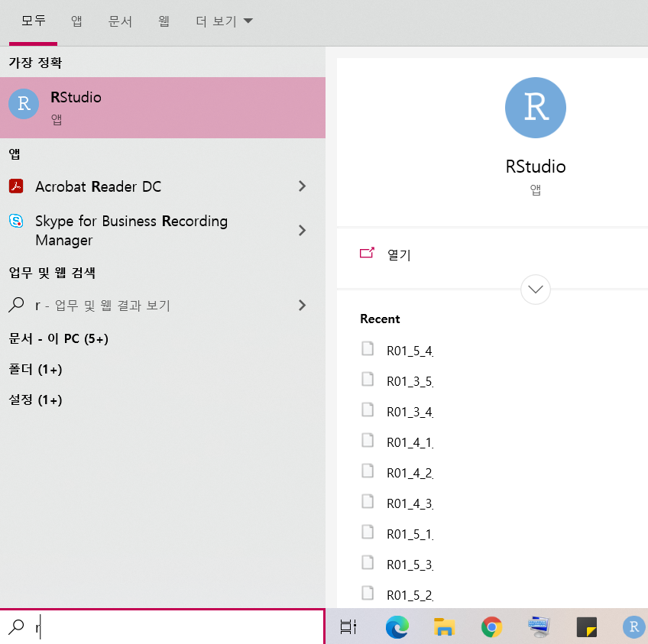Open recent file R01_5_3
Screen dimensions: 648x644
(410, 565)
